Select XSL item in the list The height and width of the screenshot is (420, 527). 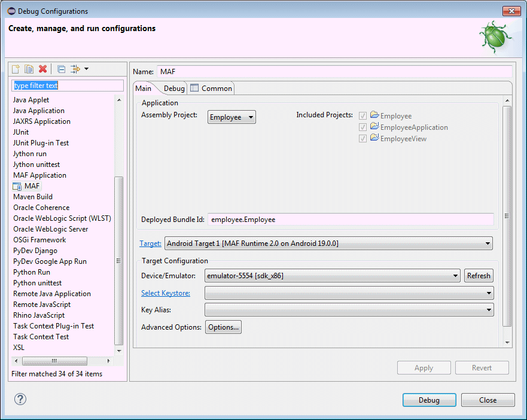(19, 348)
